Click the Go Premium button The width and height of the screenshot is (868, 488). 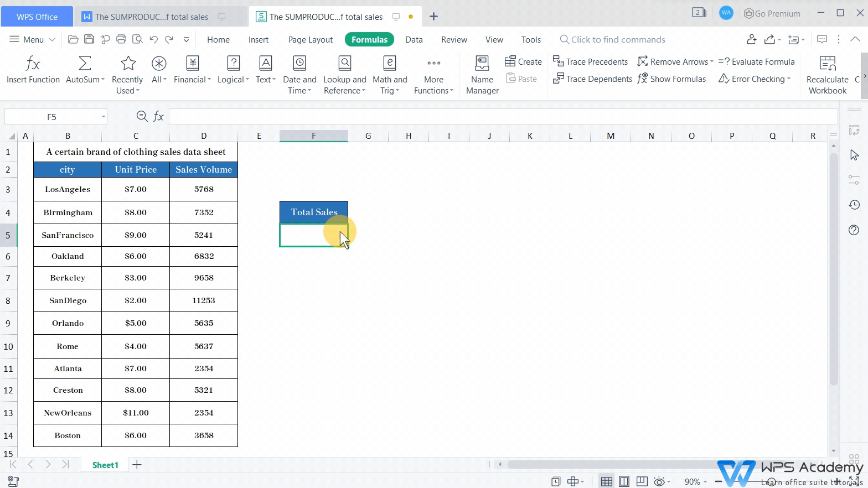pyautogui.click(x=772, y=13)
